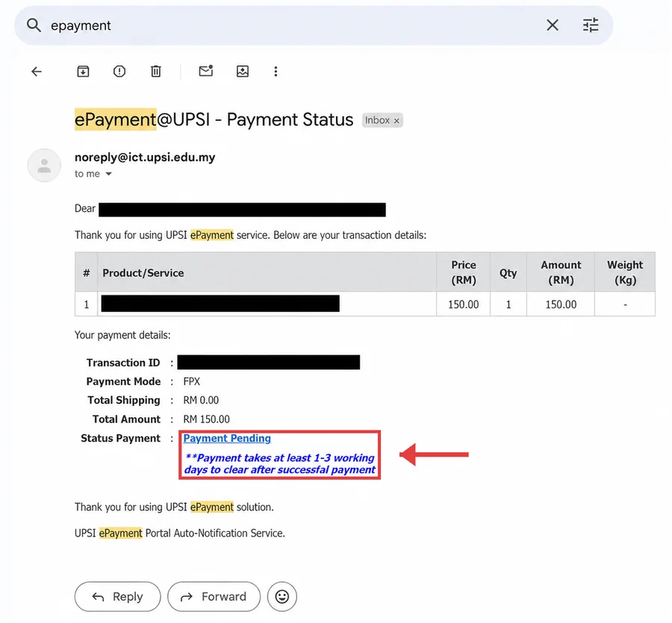Click the 'Your payment details:' text

122,335
